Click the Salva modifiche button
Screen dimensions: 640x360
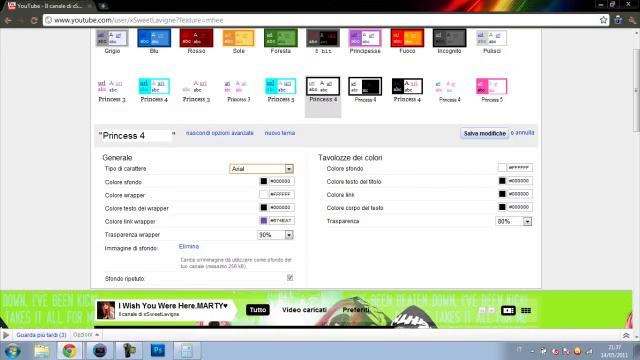point(484,133)
